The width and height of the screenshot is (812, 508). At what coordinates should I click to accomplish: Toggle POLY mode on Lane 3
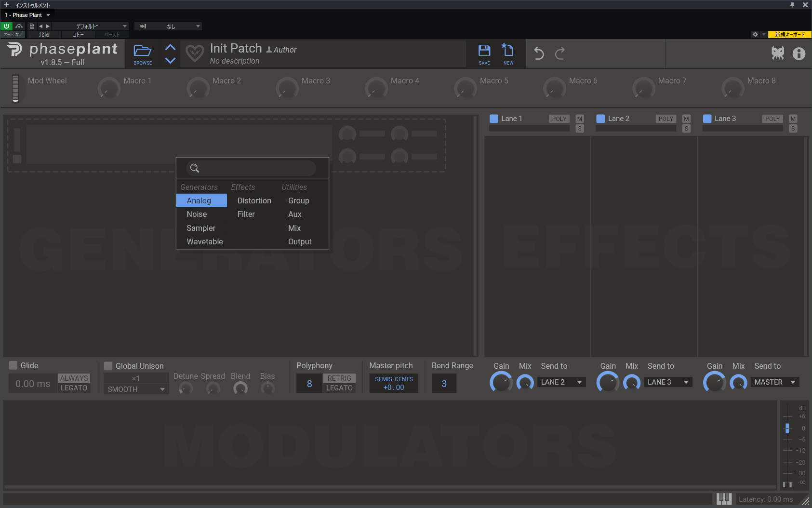click(x=772, y=119)
